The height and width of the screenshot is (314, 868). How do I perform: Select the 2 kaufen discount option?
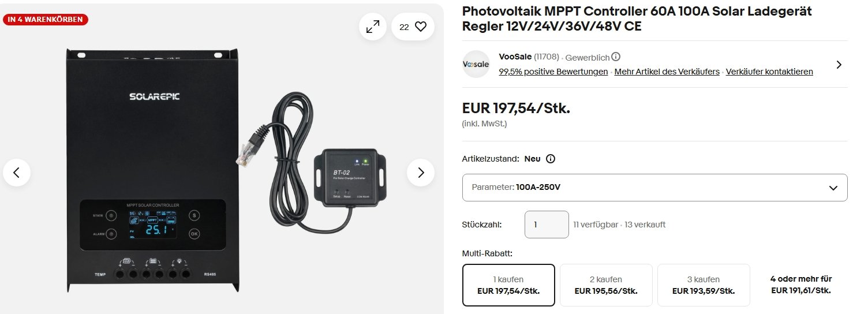606,285
